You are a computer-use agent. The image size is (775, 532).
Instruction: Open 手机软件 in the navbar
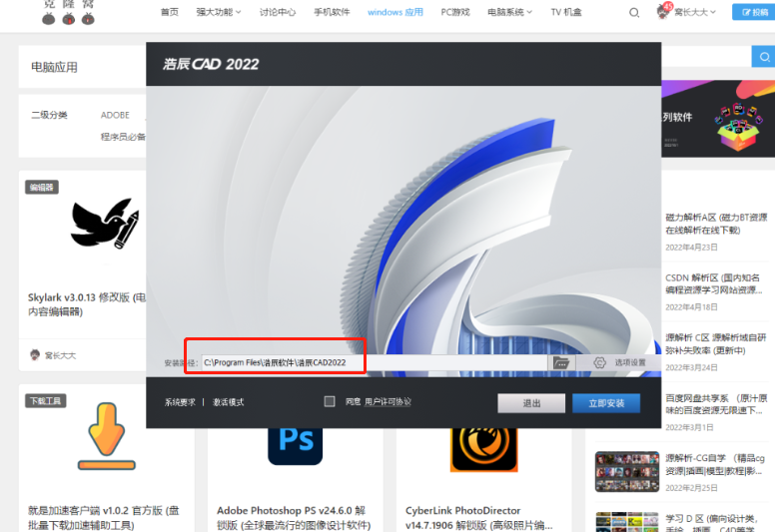(x=332, y=12)
